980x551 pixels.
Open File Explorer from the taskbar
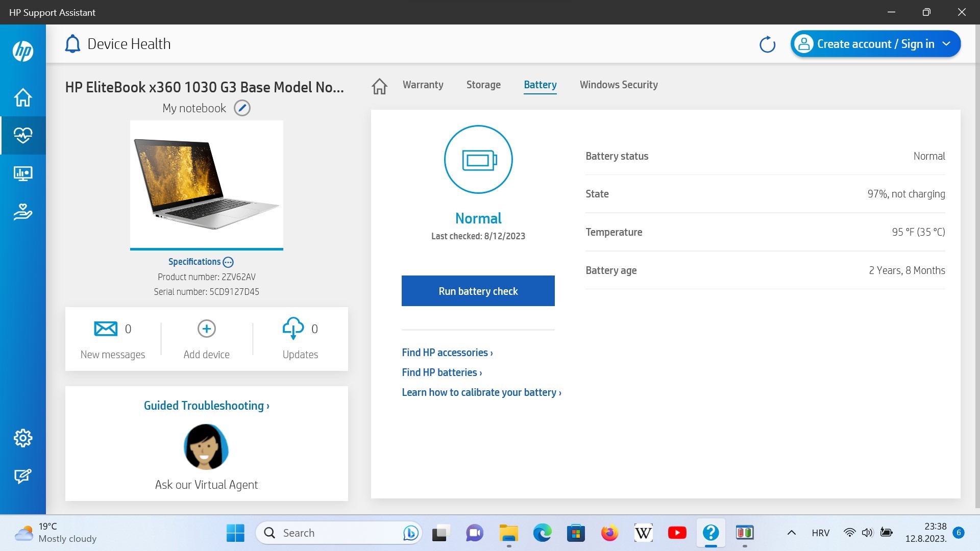tap(508, 533)
